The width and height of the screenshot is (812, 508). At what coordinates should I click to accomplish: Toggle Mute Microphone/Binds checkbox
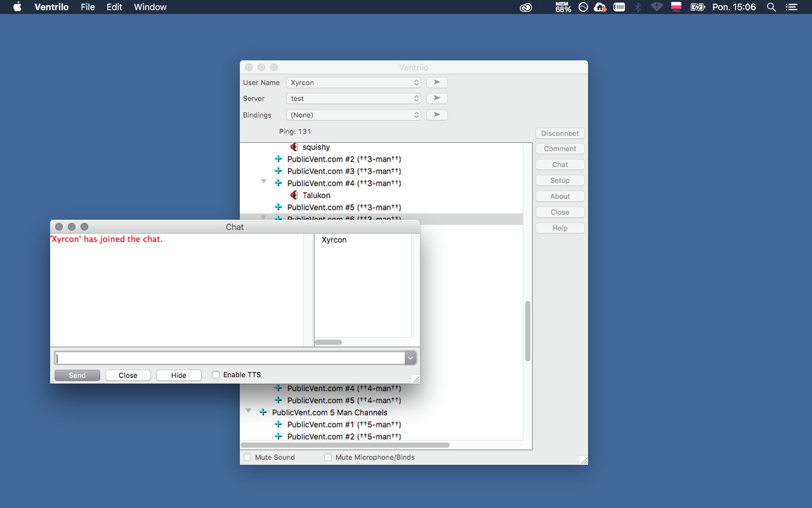click(328, 457)
